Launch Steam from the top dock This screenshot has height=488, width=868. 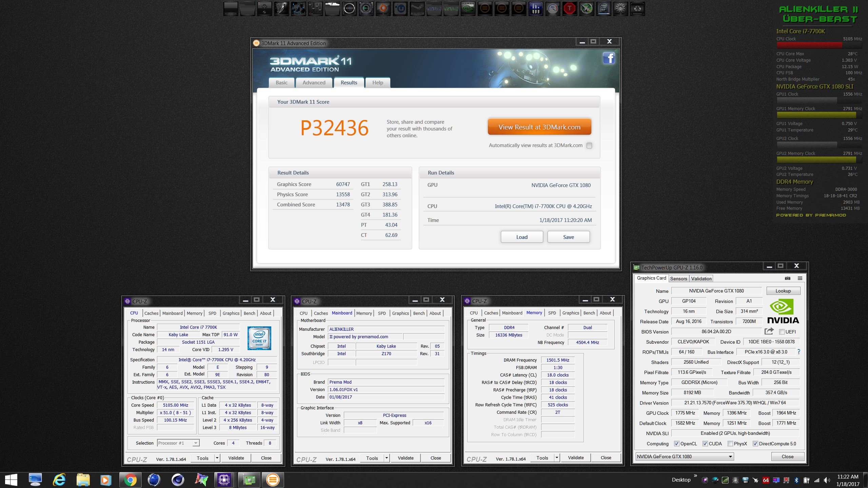(417, 9)
